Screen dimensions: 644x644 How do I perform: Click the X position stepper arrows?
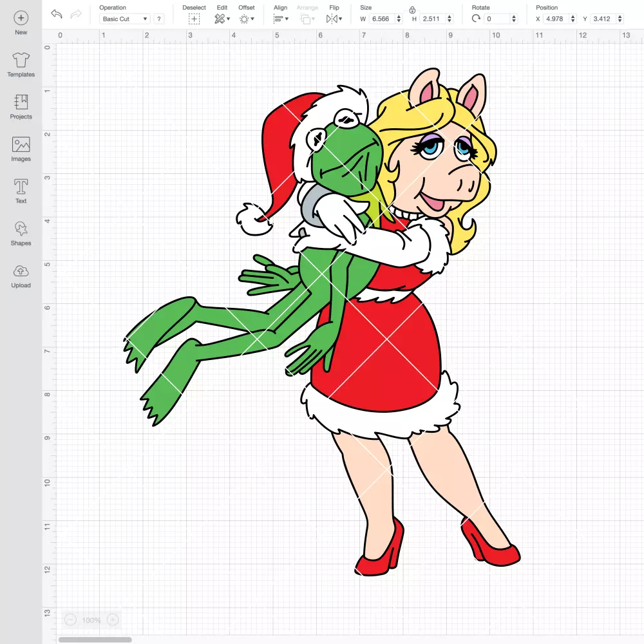pos(573,19)
